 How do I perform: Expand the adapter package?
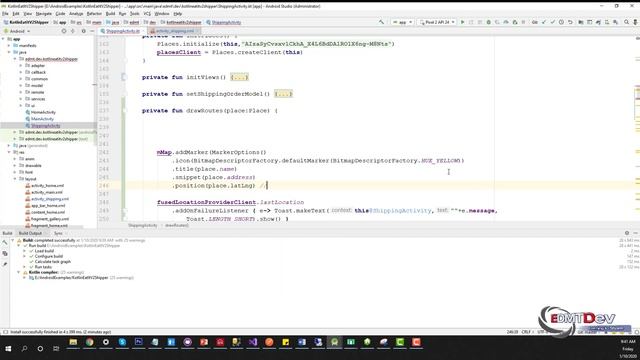pos(21,66)
